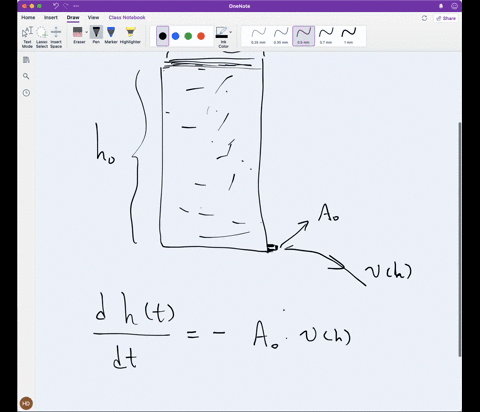Expand the Ink Color dropdown arrow
Screen dimensions: 480x412
coord(231,32)
